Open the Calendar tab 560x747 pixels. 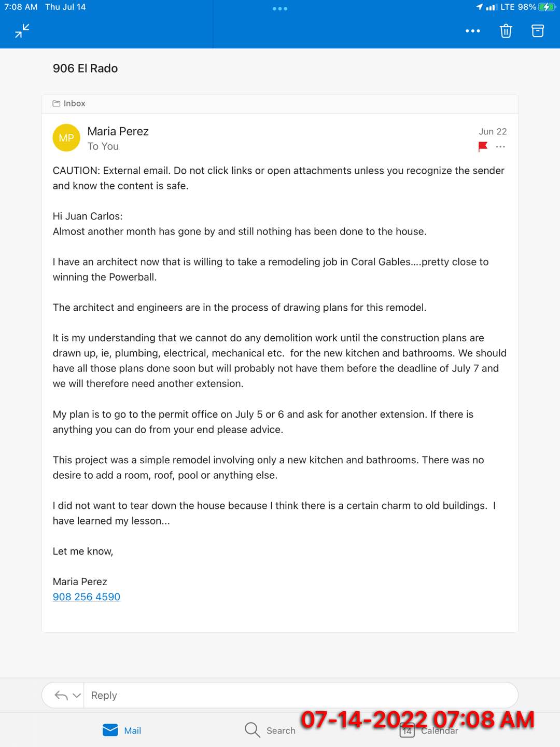429,730
